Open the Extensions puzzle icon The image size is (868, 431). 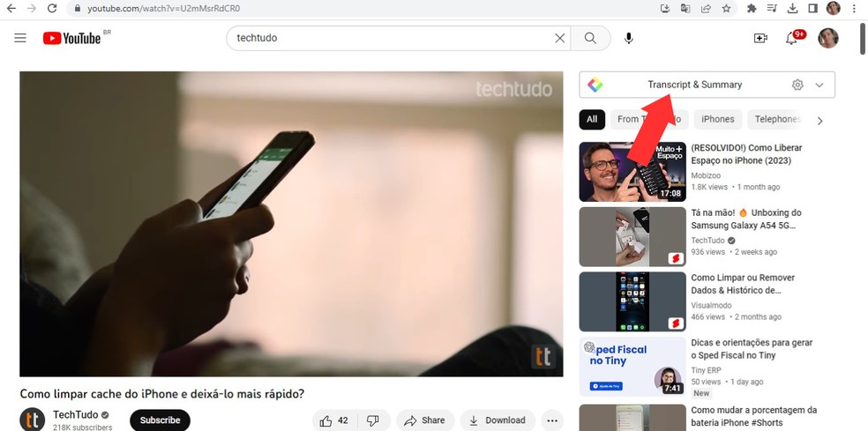[x=752, y=8]
